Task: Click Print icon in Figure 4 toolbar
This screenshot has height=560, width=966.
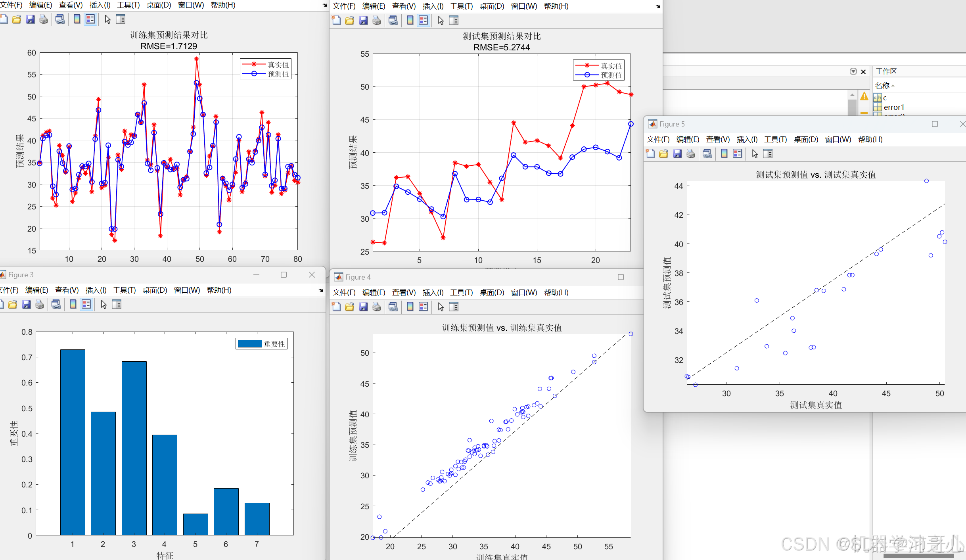Action: (377, 307)
